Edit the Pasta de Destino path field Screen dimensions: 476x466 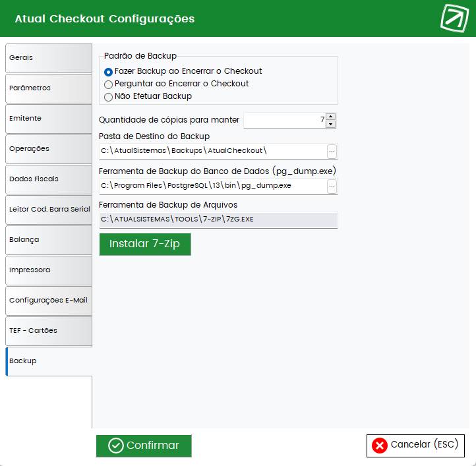[213, 151]
